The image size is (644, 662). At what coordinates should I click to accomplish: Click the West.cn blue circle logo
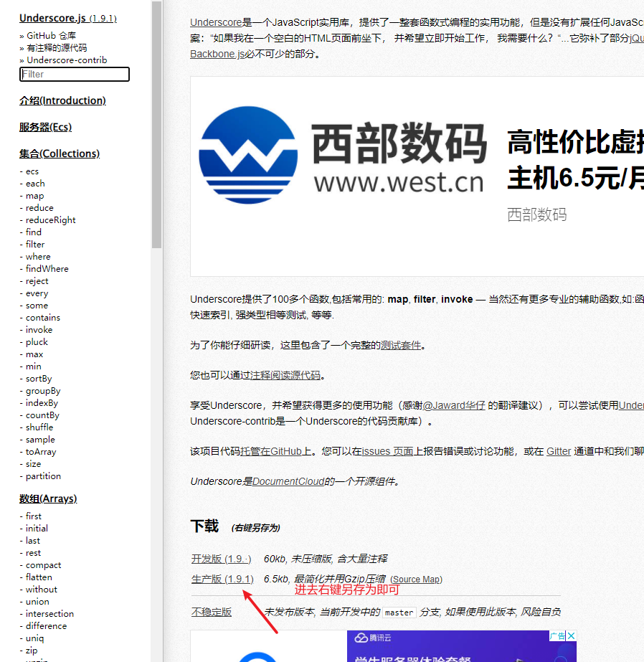point(248,155)
